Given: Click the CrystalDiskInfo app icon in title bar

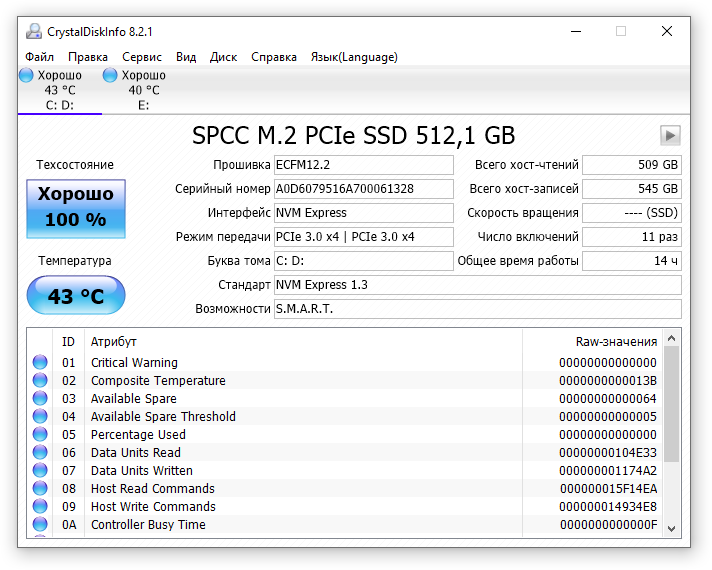Looking at the screenshot, I should click(34, 31).
